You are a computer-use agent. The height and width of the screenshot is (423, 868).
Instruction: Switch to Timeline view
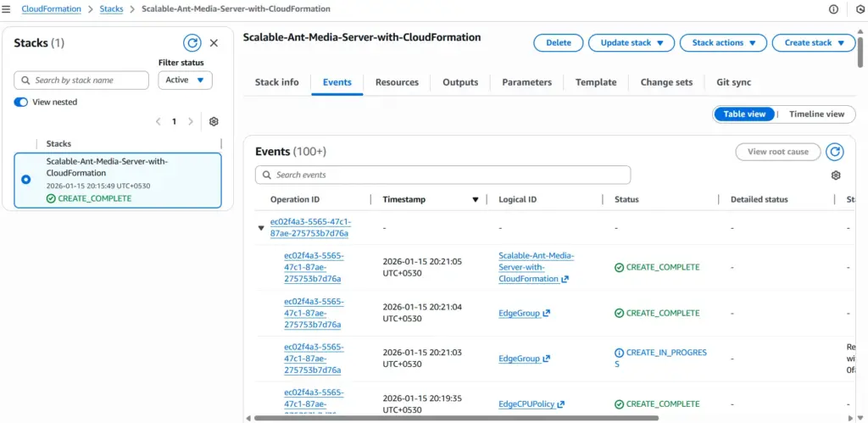tap(816, 114)
